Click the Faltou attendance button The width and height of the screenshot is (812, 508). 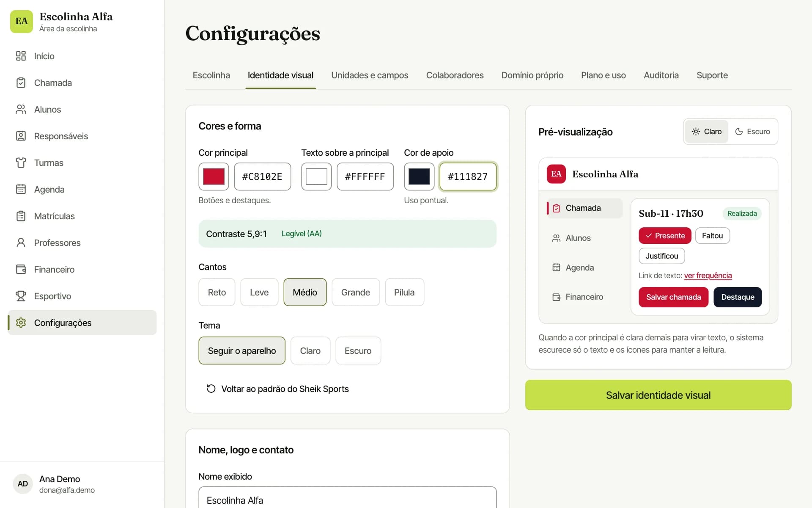tap(712, 236)
